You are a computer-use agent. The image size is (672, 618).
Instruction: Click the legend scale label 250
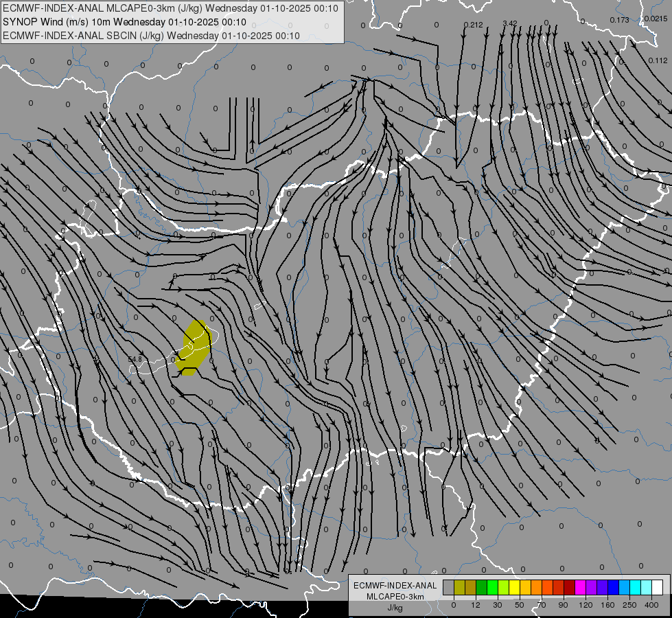coord(629,605)
